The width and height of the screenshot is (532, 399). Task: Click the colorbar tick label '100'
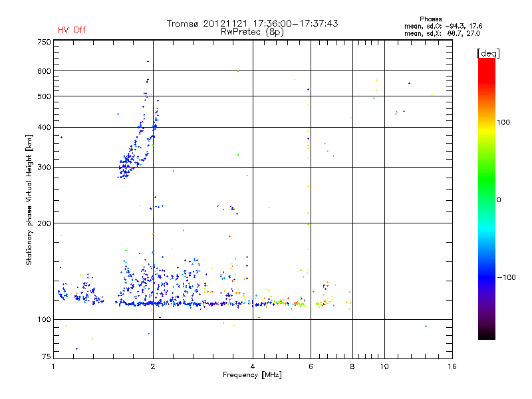(503, 122)
